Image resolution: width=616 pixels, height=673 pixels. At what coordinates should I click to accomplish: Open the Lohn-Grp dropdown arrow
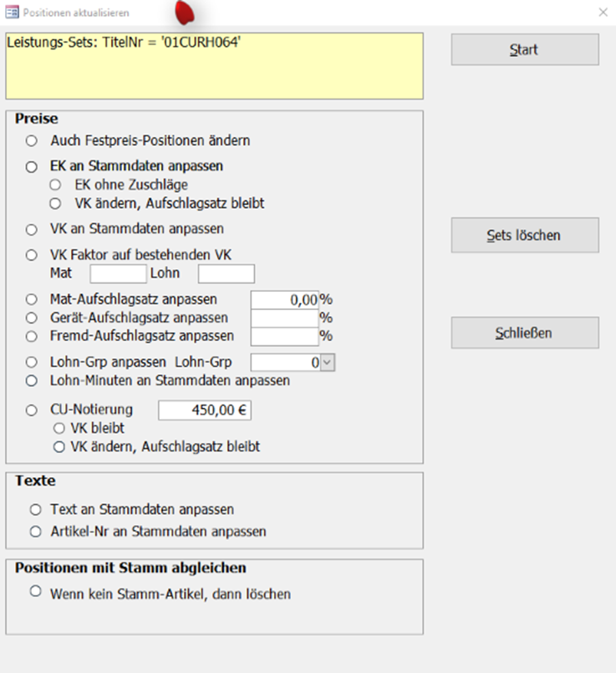[328, 363]
